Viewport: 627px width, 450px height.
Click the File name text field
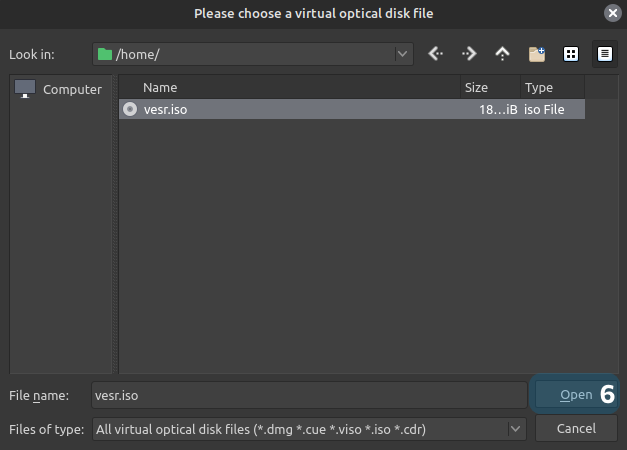pos(308,395)
